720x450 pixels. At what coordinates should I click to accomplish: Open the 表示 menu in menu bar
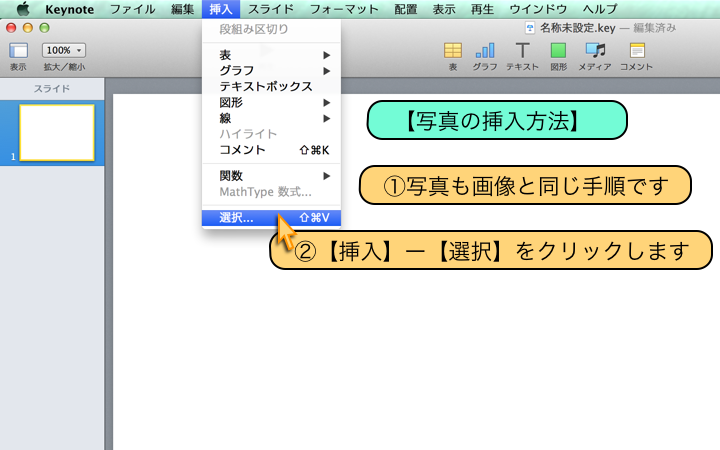pyautogui.click(x=444, y=9)
